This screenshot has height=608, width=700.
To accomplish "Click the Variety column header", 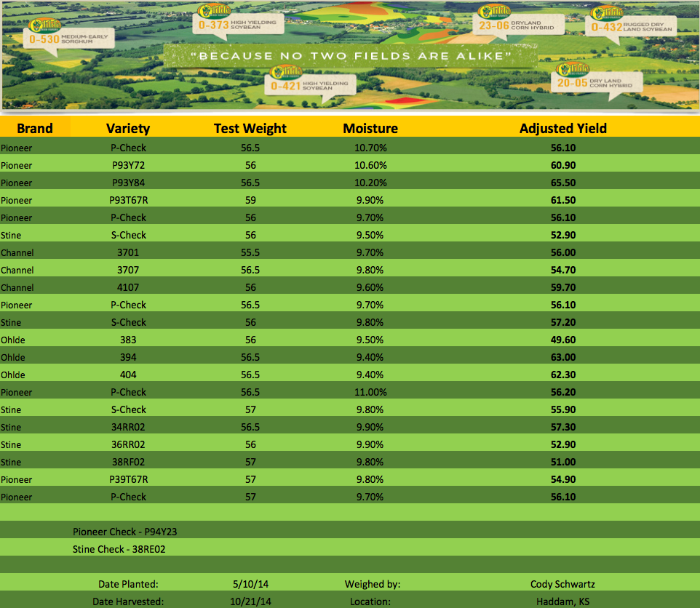I will (128, 129).
